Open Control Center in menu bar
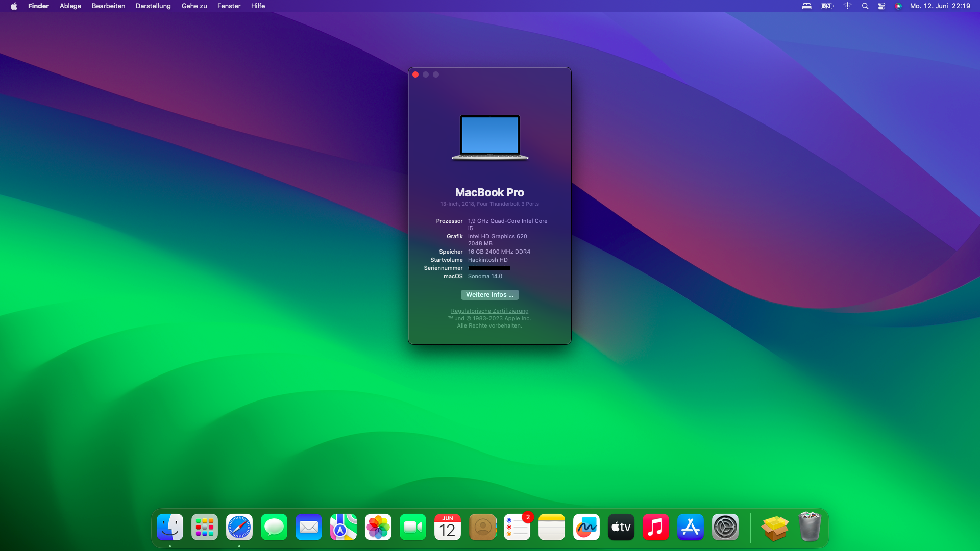 (881, 6)
